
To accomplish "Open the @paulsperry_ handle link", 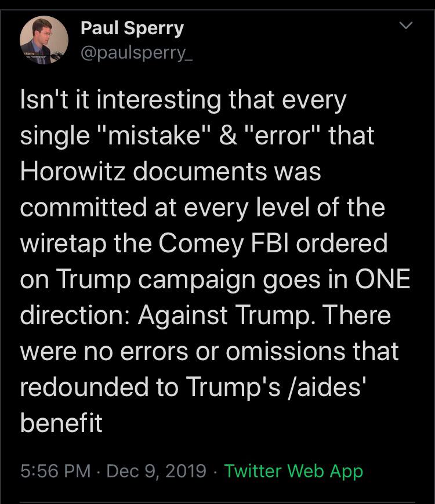I will (137, 53).
